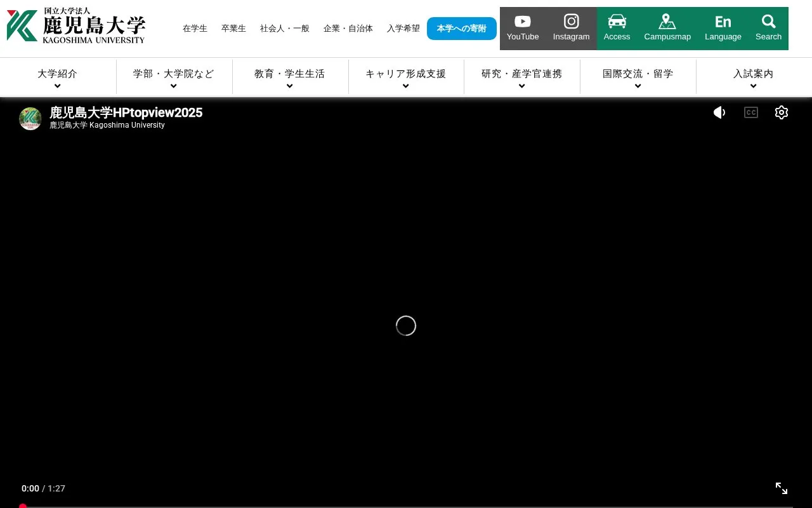Toggle closed captions on the video
The height and width of the screenshot is (508, 812).
(751, 112)
